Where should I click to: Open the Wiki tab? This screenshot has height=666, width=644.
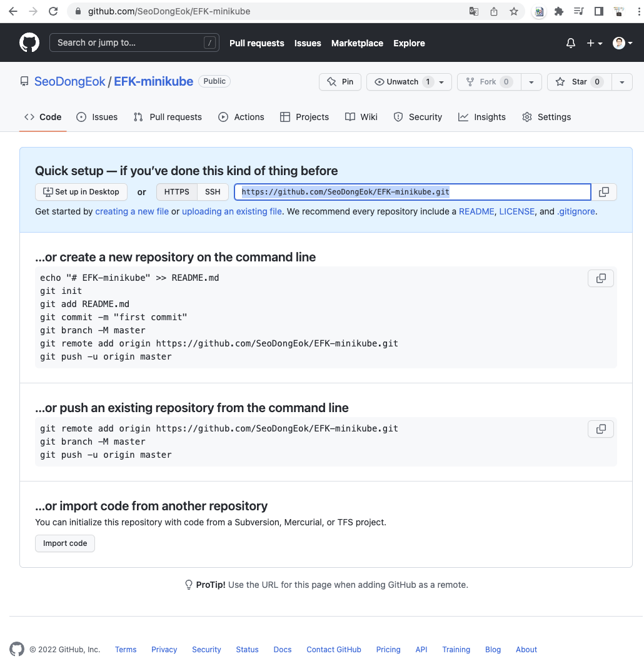[x=361, y=117]
